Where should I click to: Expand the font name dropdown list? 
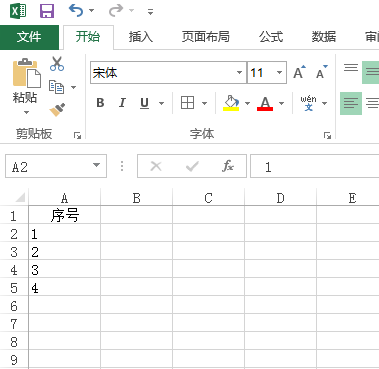[239, 72]
